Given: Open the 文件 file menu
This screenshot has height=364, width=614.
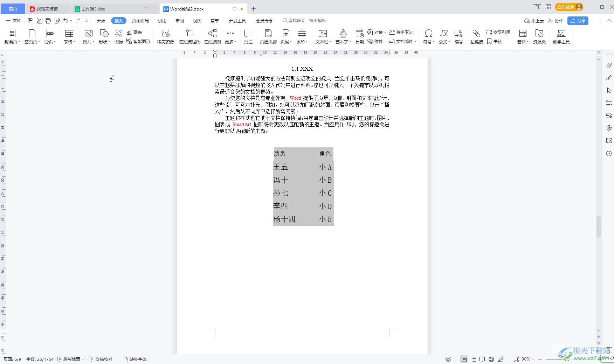Looking at the screenshot, I should coord(13,21).
